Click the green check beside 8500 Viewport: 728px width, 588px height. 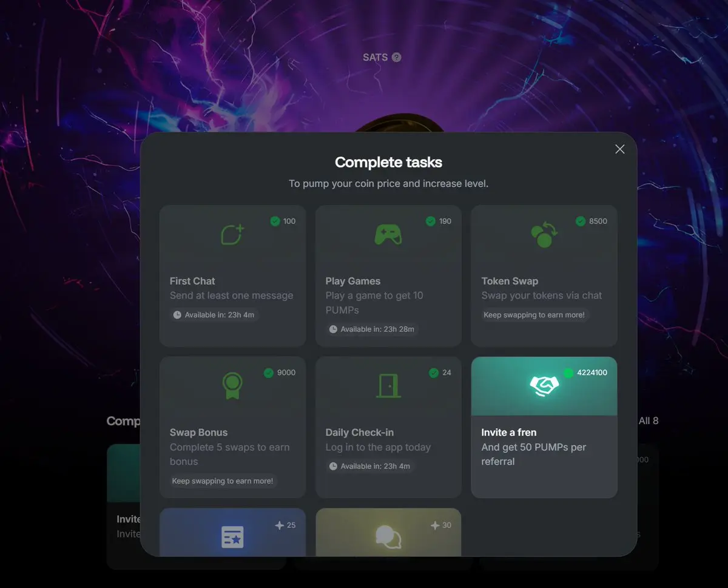[x=581, y=221]
